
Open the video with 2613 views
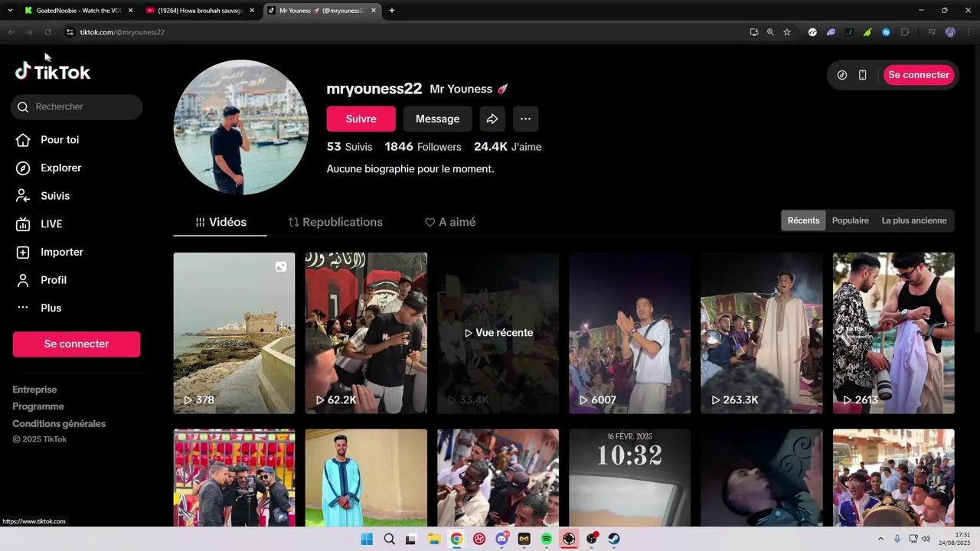[893, 333]
